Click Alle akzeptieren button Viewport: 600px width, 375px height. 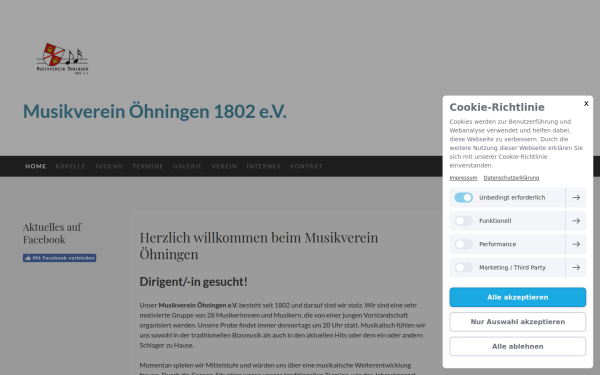(x=518, y=297)
